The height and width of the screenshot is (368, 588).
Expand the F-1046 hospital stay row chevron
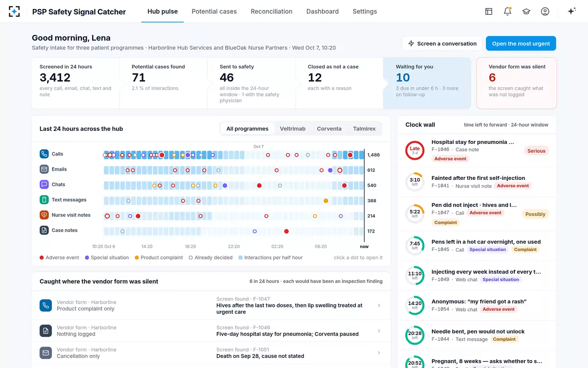(x=379, y=331)
